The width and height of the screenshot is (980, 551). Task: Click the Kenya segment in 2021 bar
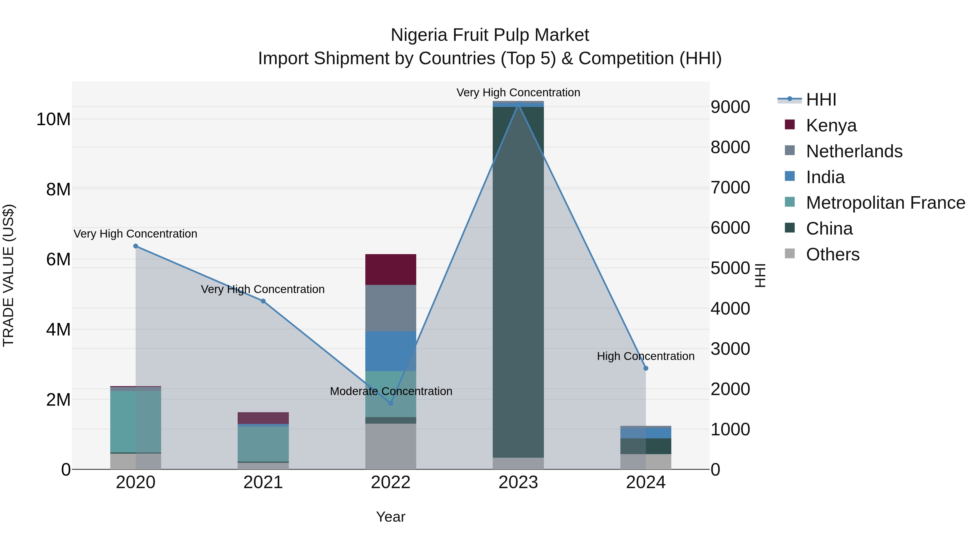click(x=263, y=418)
